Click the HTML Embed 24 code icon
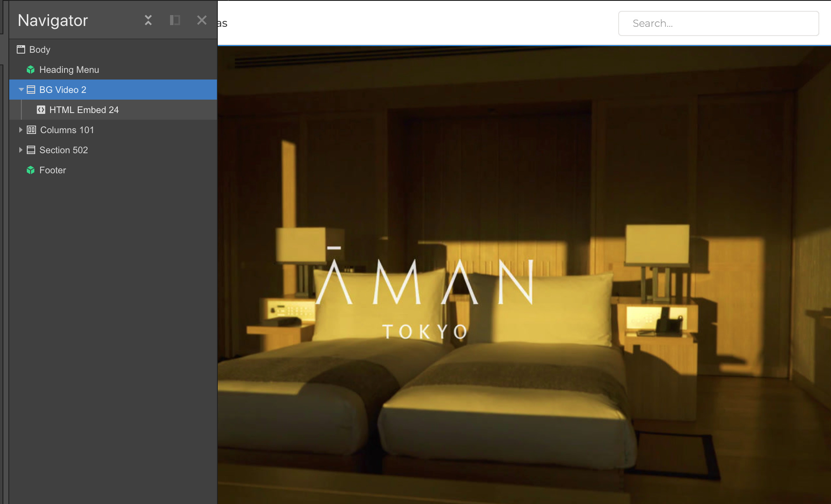 pyautogui.click(x=41, y=110)
